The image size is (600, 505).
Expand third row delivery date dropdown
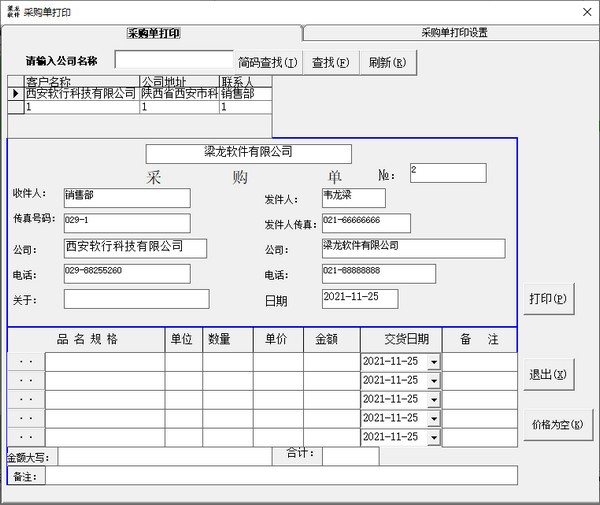pos(433,399)
